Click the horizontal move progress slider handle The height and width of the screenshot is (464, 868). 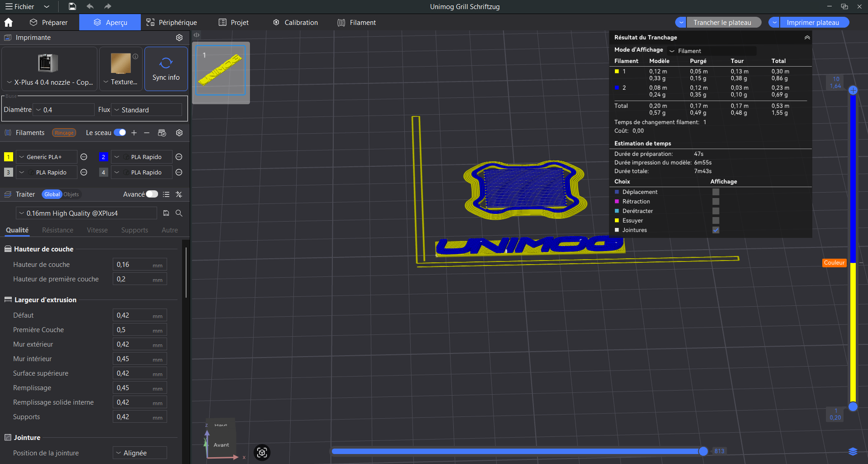point(703,451)
